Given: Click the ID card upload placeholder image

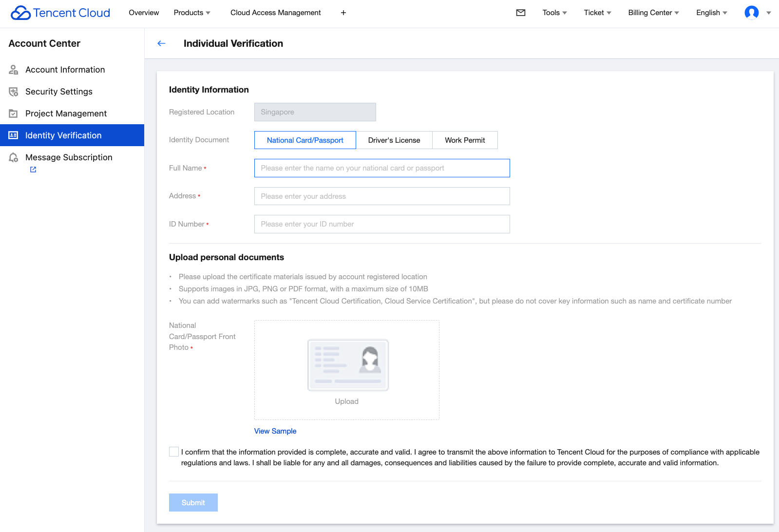Looking at the screenshot, I should tap(347, 365).
